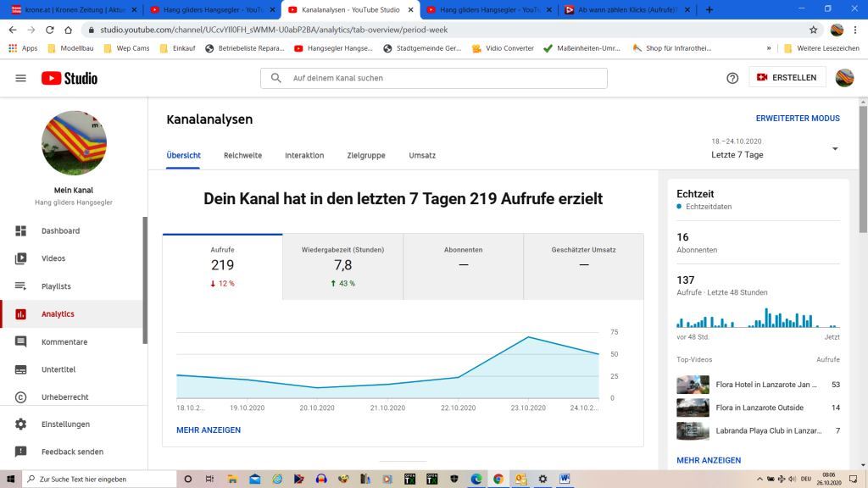Click the YouTube Studio logo

pos(70,78)
